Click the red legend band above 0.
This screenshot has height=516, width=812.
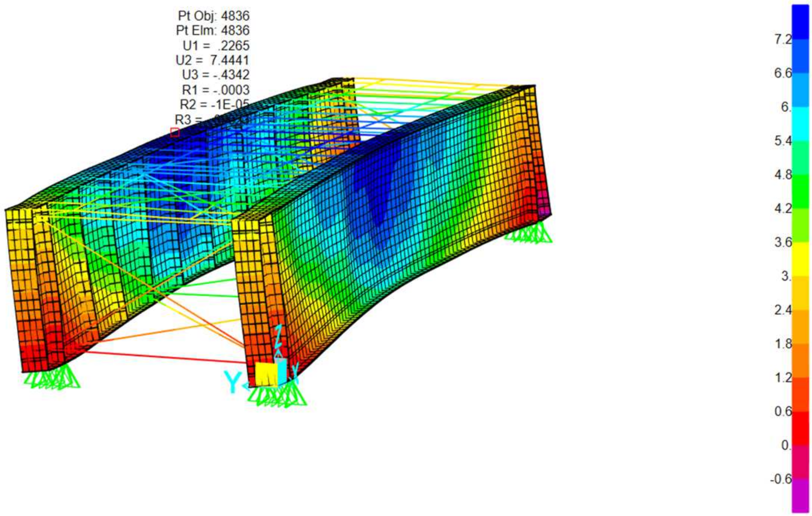click(x=800, y=428)
